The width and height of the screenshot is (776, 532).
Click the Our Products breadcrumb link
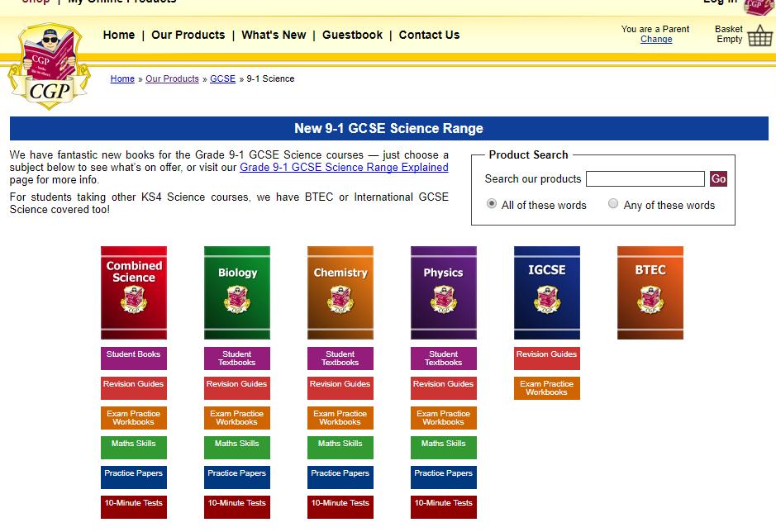click(x=172, y=78)
